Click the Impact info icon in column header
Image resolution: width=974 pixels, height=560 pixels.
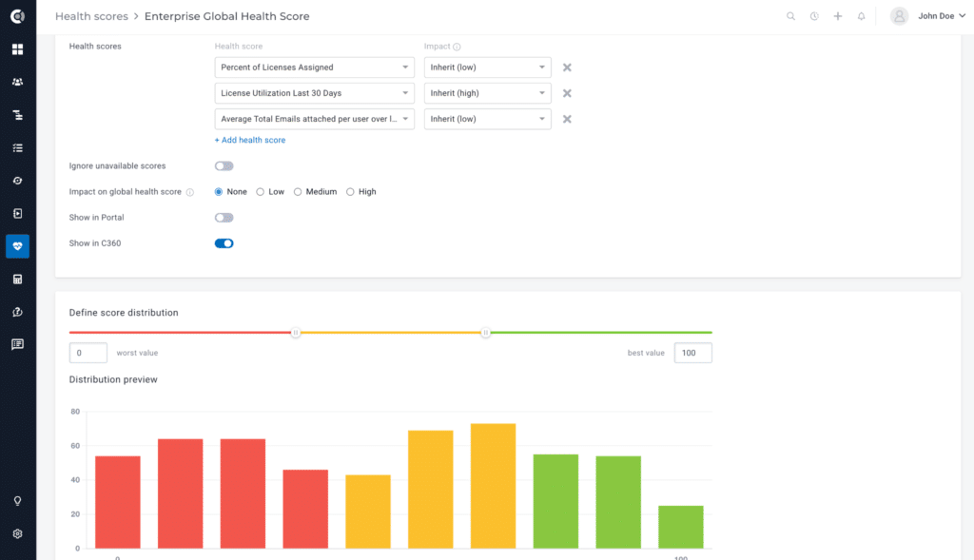pyautogui.click(x=458, y=47)
